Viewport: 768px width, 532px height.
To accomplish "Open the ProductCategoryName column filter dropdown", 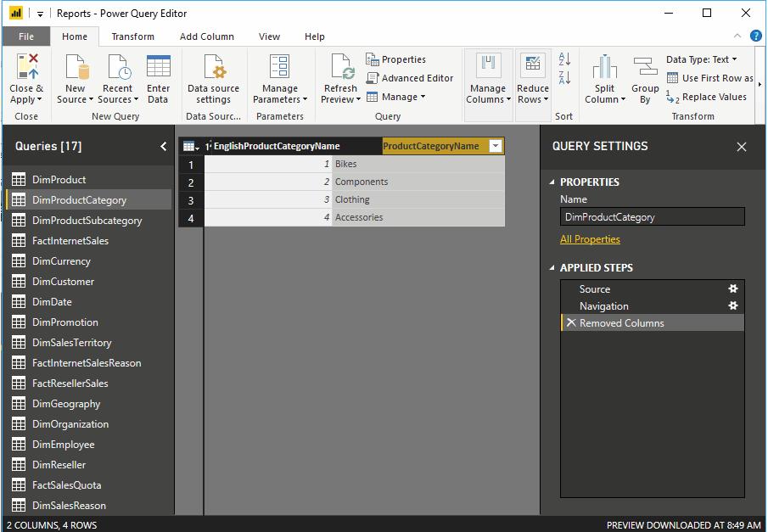I will [x=496, y=147].
